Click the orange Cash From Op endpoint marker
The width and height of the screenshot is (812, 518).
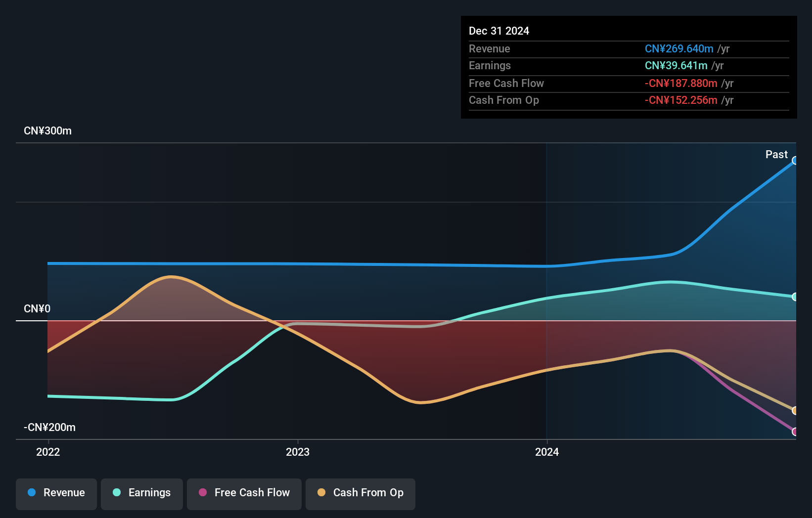(x=795, y=411)
